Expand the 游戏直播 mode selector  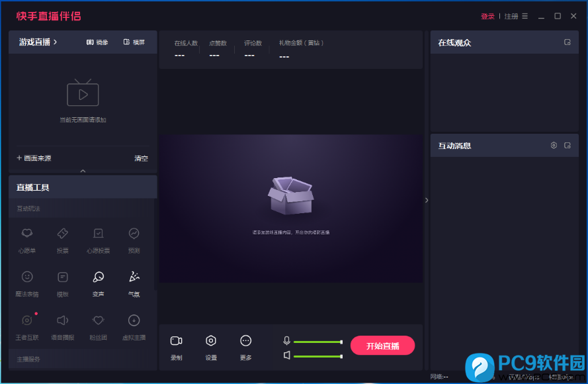coord(38,42)
